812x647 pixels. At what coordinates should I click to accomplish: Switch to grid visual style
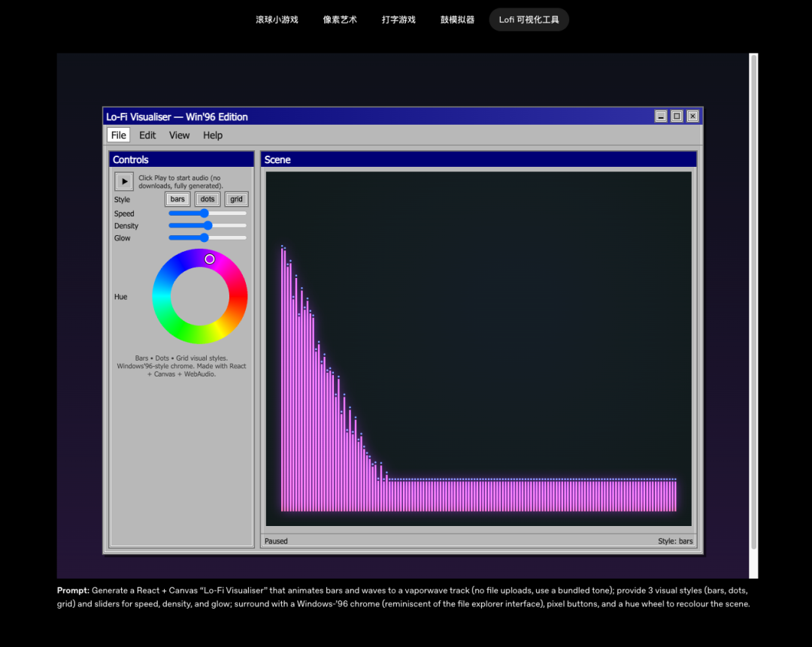pyautogui.click(x=237, y=199)
